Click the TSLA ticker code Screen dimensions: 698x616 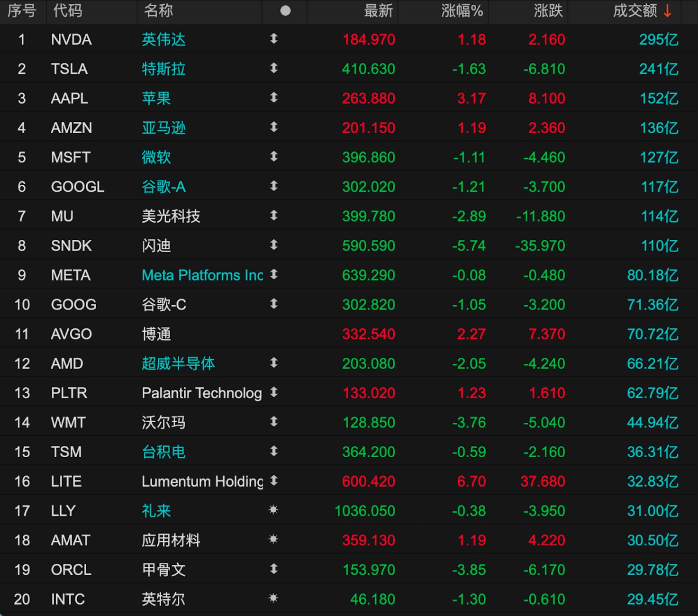click(70, 69)
